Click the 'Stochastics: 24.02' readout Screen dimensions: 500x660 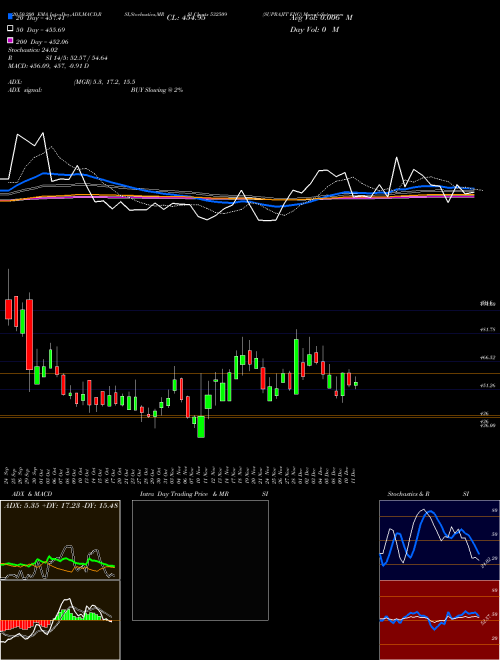[33, 50]
